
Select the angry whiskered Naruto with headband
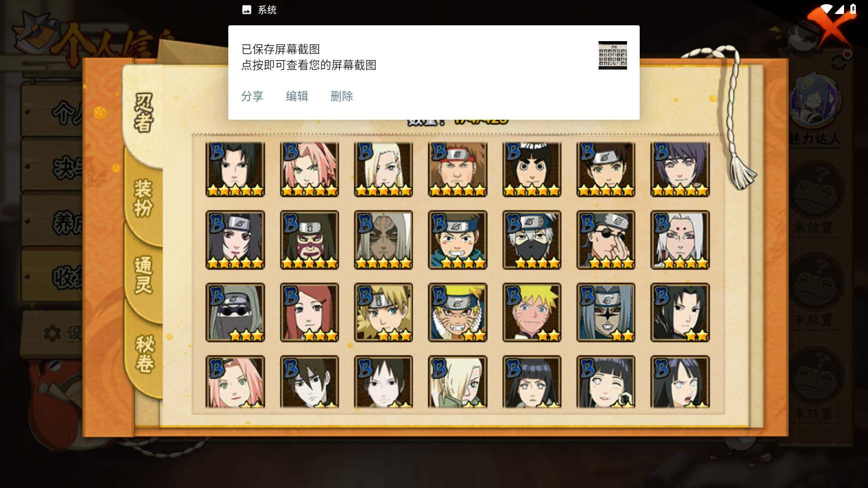[458, 312]
